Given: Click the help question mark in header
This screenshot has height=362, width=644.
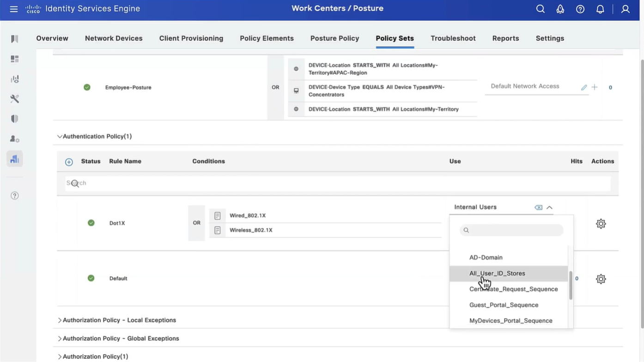Looking at the screenshot, I should [x=580, y=9].
